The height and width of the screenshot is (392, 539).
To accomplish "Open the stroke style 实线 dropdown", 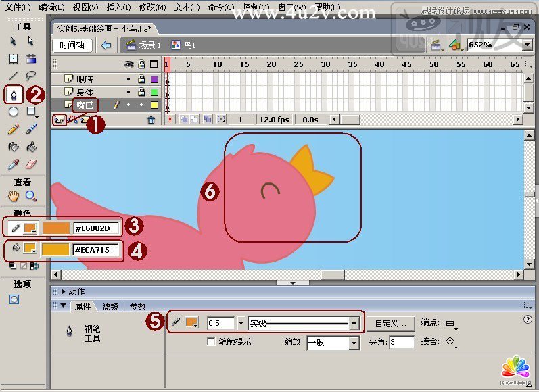I will [x=354, y=323].
